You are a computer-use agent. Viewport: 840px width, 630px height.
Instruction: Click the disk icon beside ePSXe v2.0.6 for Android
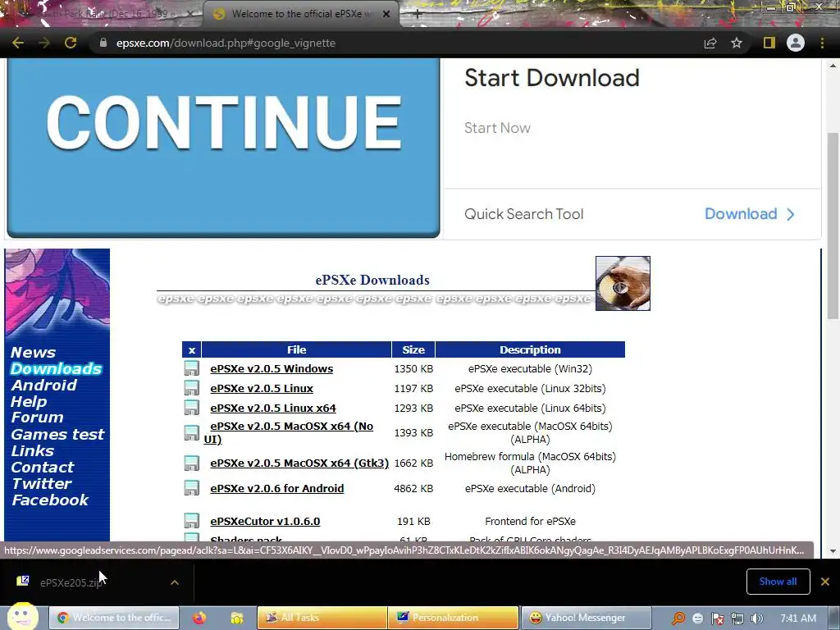(192, 488)
